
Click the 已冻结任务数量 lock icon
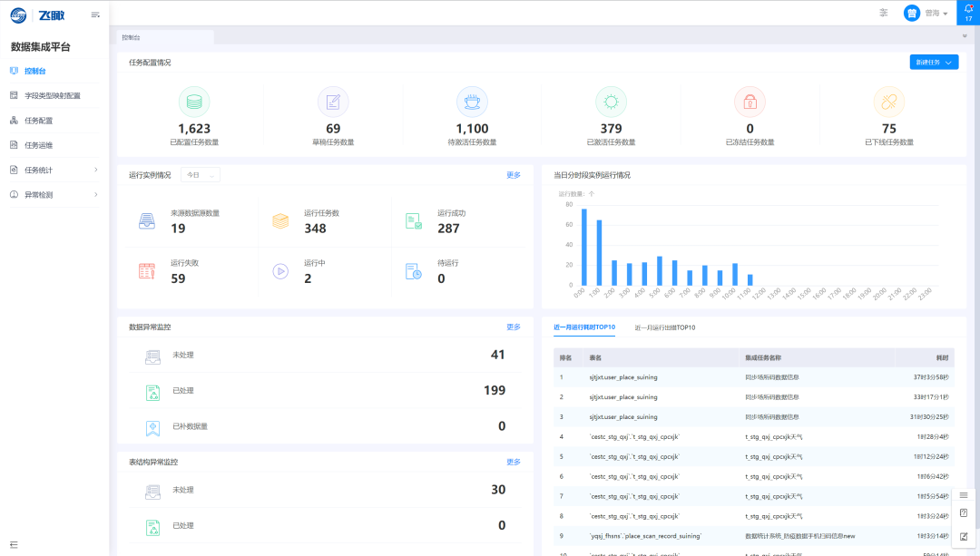750,101
